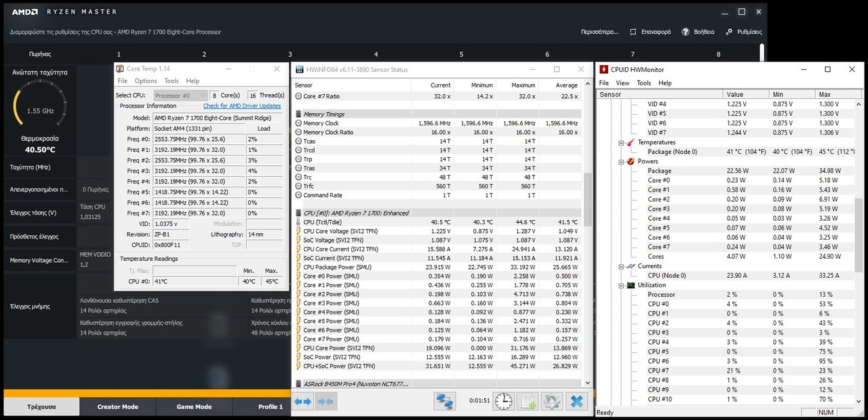Screen dimensions: 868x420
Task: Open HWMonitor View menu
Action: tap(623, 83)
